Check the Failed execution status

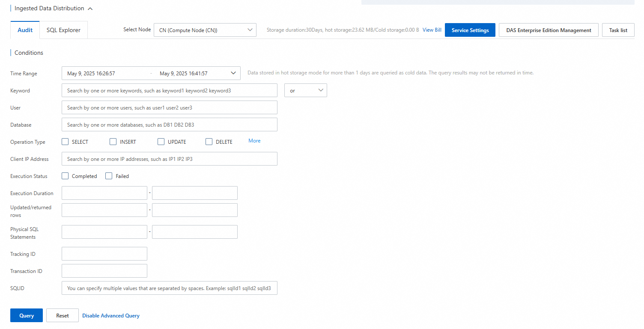(x=109, y=176)
